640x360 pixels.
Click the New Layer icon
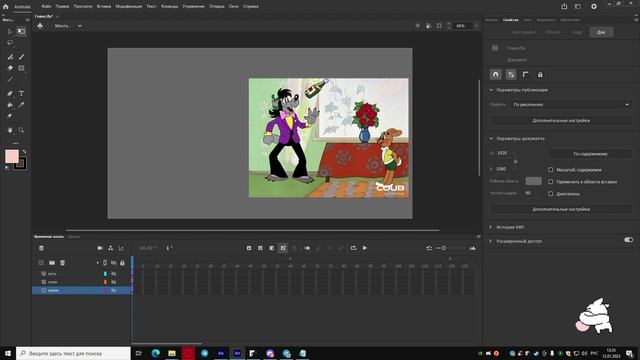(41, 263)
